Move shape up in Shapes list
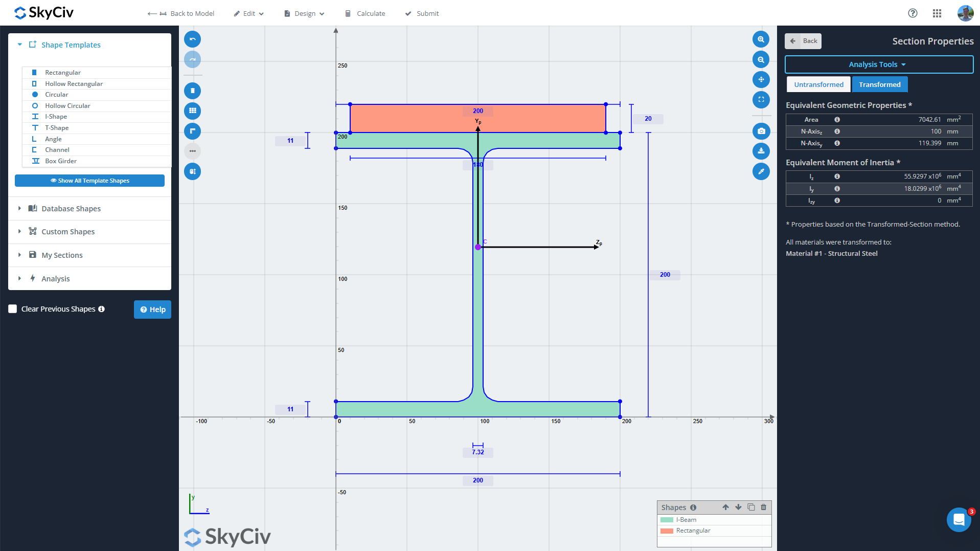The width and height of the screenshot is (980, 551). coord(725,507)
